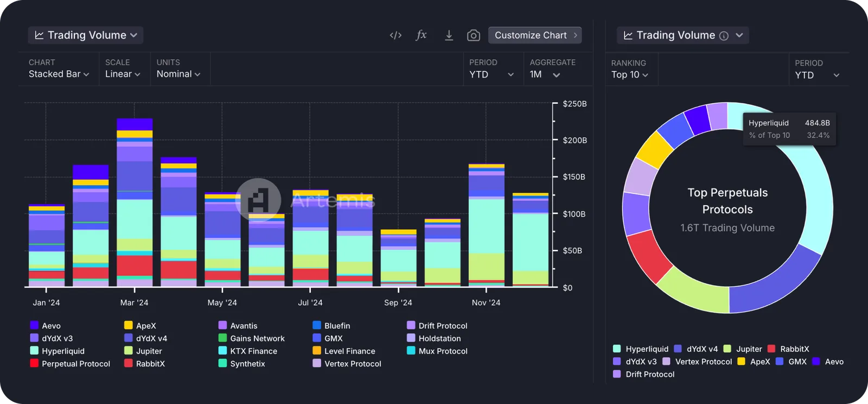Click the light green Jupiter donut segment
868x404 pixels.
(x=695, y=291)
